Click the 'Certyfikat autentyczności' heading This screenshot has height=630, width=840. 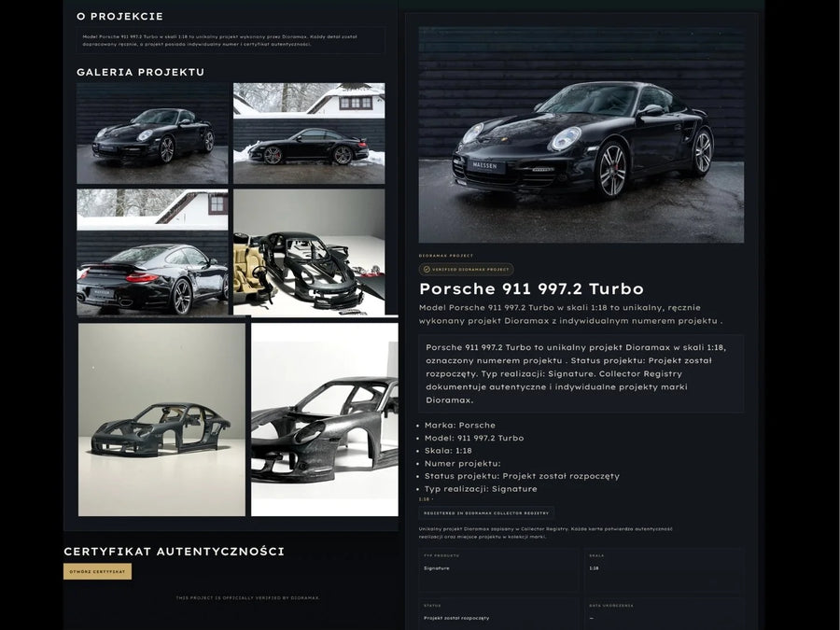pyautogui.click(x=175, y=552)
